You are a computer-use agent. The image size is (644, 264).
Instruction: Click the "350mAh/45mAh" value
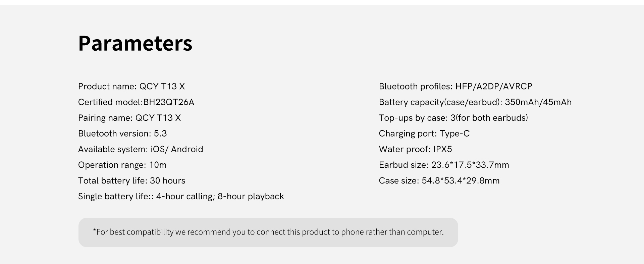538,102
